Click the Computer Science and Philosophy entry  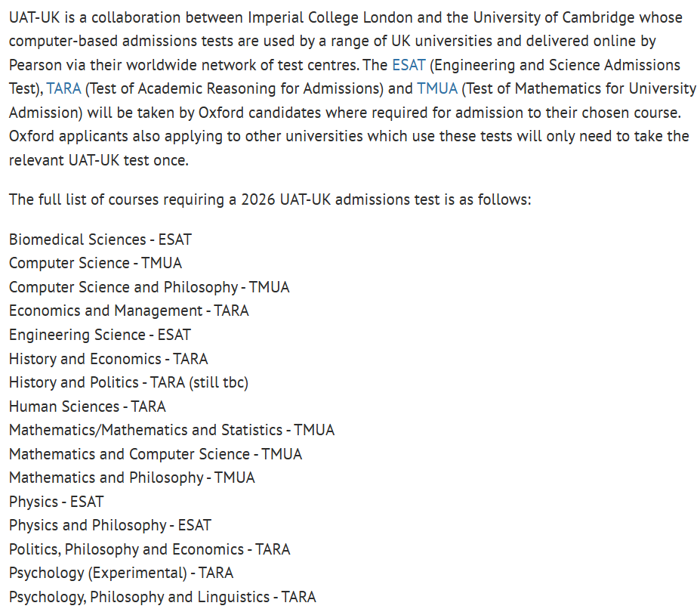pos(149,287)
